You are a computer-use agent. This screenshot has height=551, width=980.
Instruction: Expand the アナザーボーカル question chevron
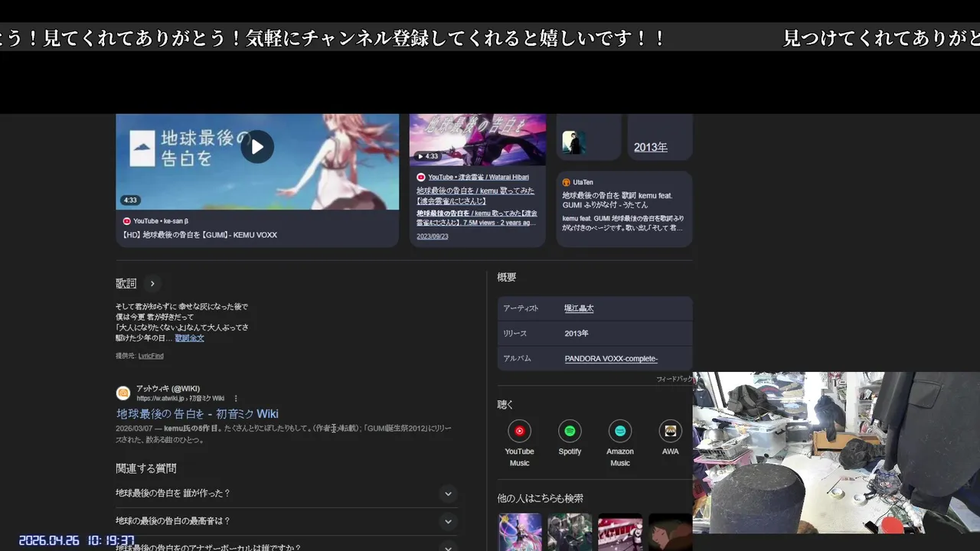pyautogui.click(x=449, y=547)
